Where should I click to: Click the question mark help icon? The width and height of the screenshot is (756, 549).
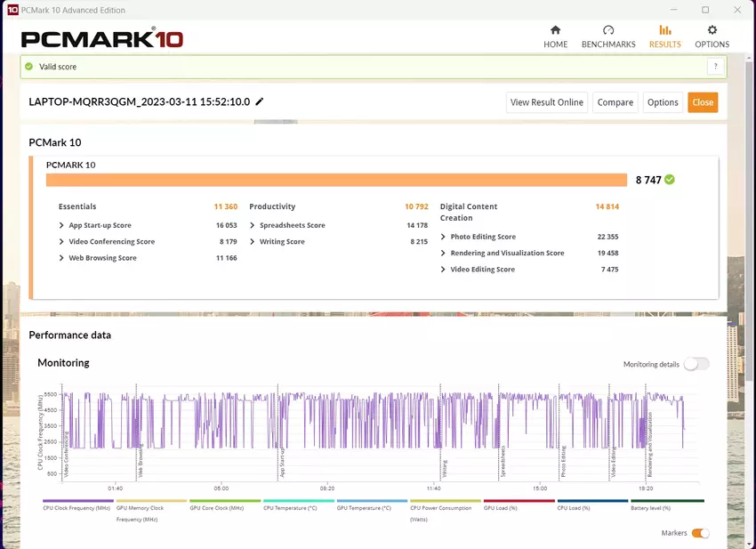[715, 67]
